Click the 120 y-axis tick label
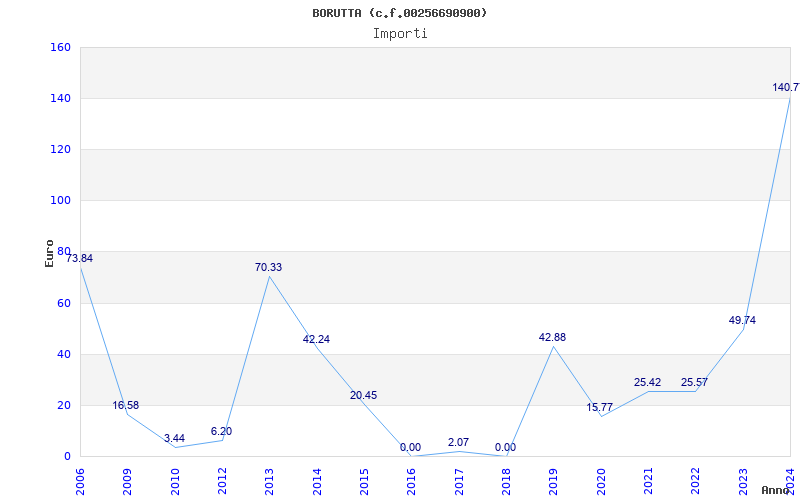 click(x=60, y=149)
